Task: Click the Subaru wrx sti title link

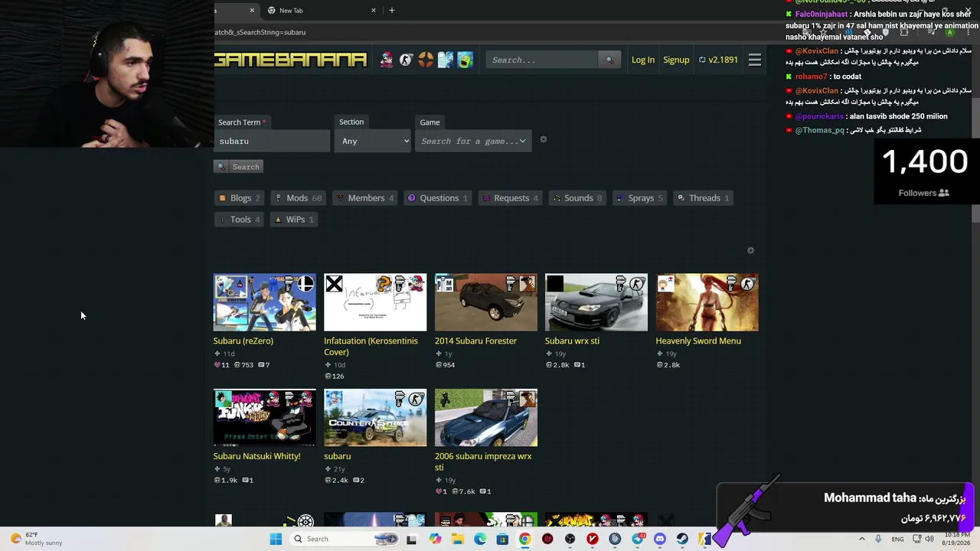Action: click(572, 341)
